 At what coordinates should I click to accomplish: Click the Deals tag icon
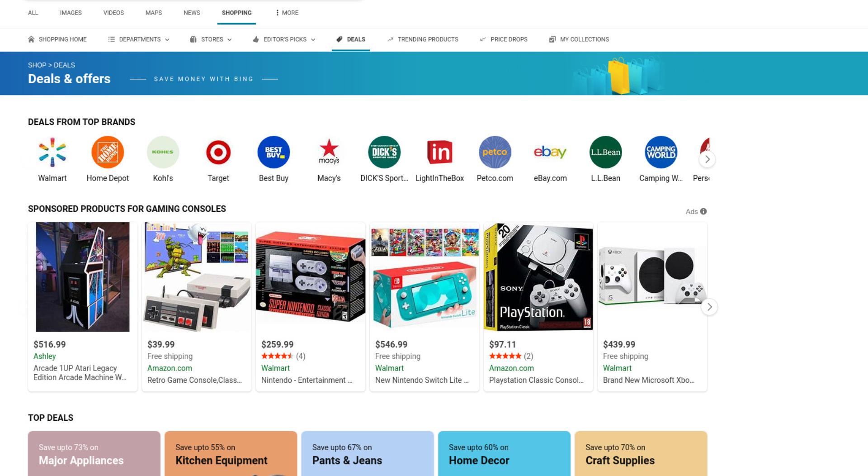point(340,39)
